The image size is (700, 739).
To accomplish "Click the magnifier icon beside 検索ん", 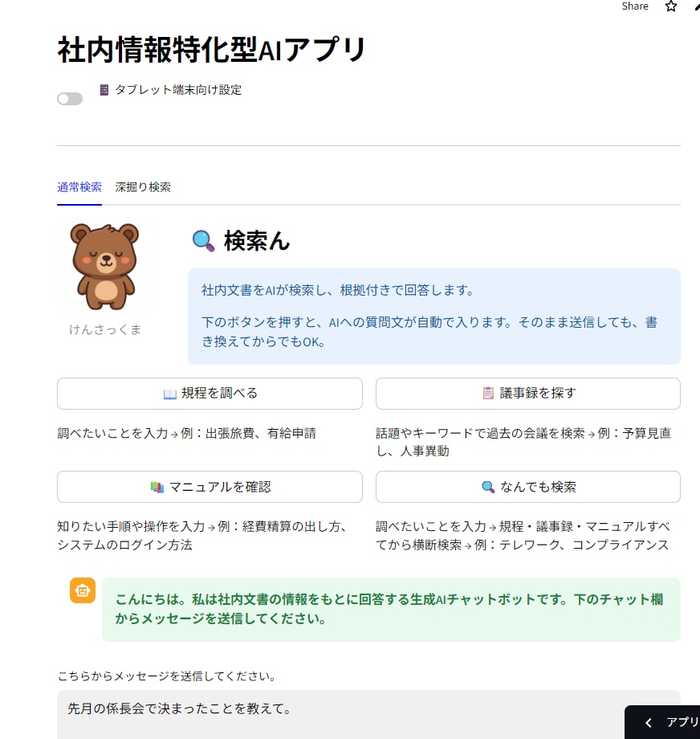I will (204, 241).
